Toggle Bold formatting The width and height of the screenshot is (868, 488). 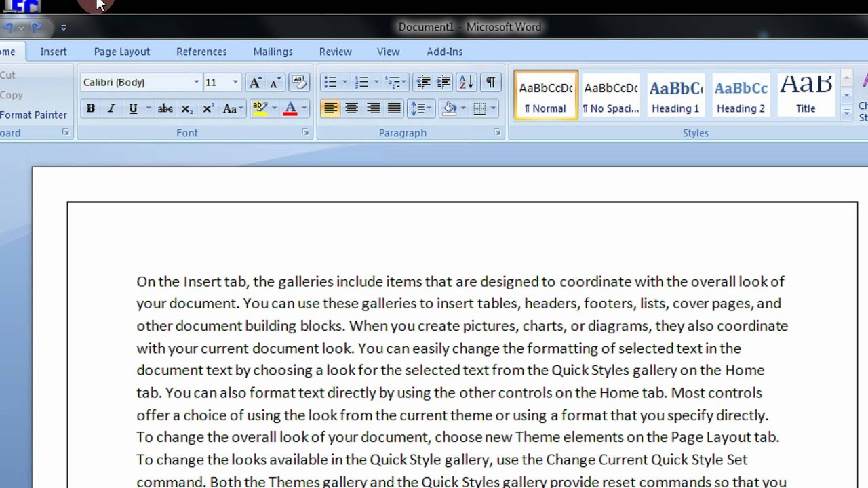(90, 108)
